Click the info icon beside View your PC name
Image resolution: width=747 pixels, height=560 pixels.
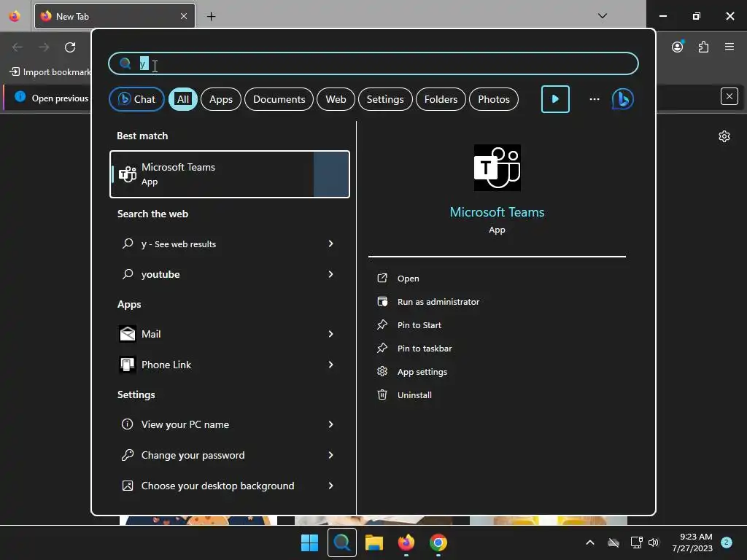[x=127, y=424]
